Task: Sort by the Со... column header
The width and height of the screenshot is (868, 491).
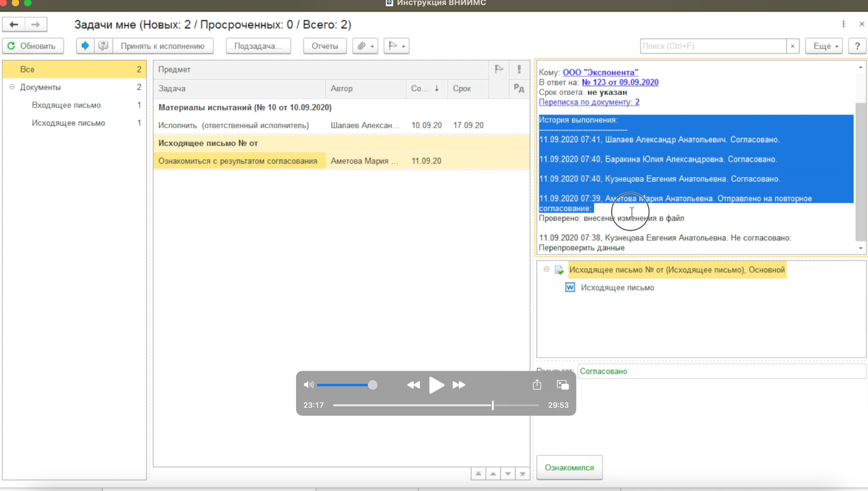Action: [x=427, y=88]
